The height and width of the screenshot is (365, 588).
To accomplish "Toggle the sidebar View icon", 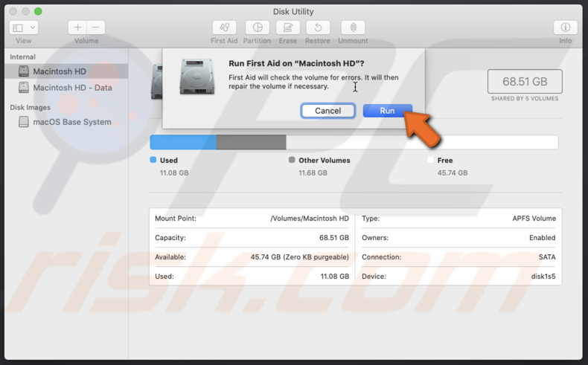I will click(18, 28).
